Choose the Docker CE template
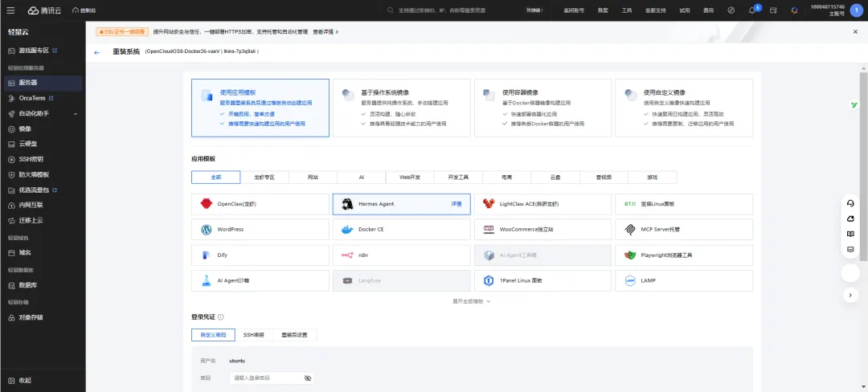This screenshot has width=868, height=392. [402, 230]
